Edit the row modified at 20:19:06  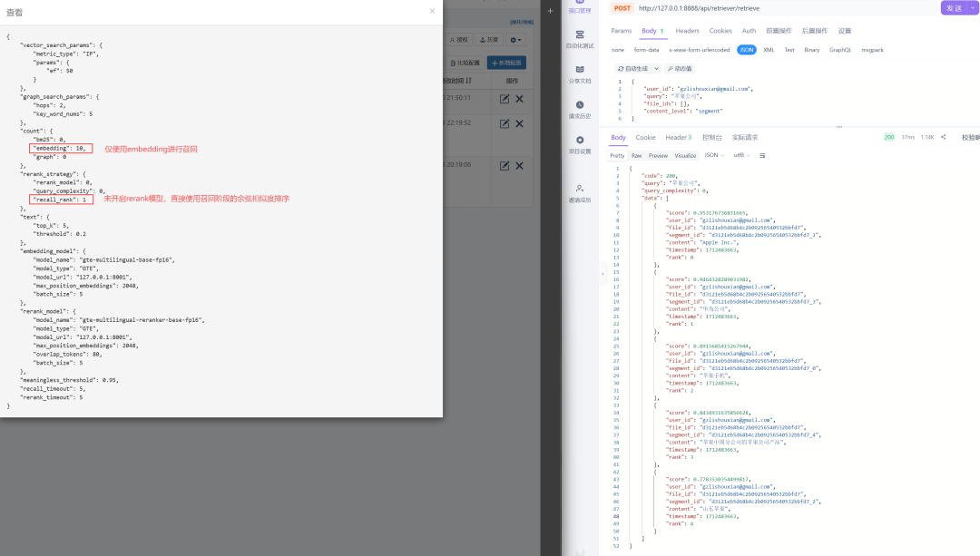[505, 166]
